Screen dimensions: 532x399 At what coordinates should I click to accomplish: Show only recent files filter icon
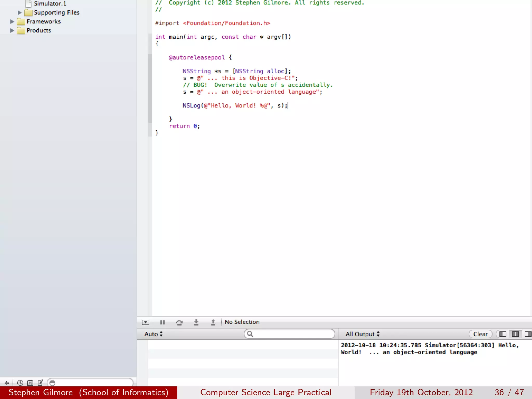click(x=20, y=383)
